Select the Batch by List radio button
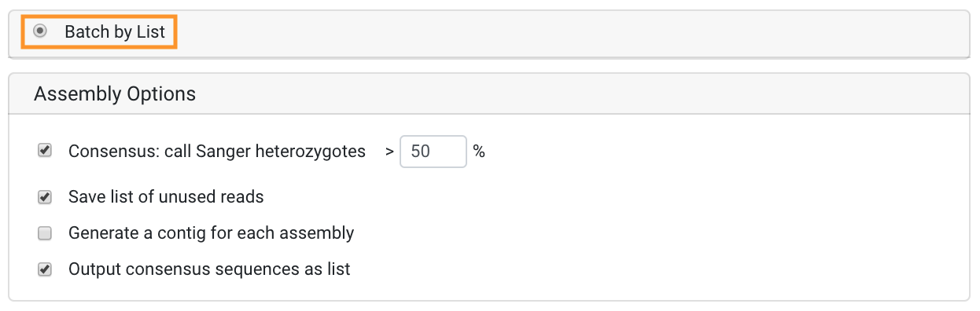The width and height of the screenshot is (980, 311). pyautogui.click(x=40, y=31)
